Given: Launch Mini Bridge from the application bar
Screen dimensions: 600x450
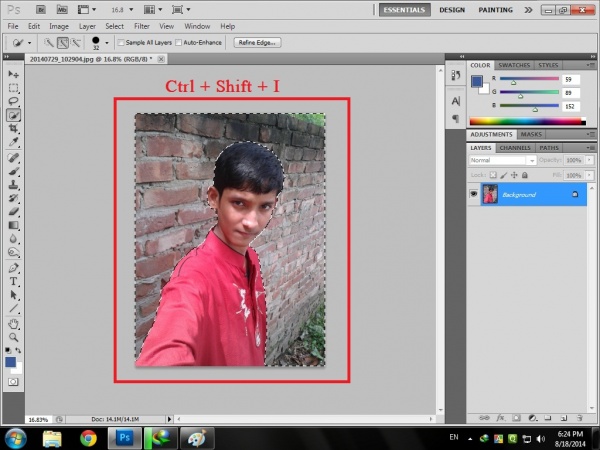Looking at the screenshot, I should coord(62,10).
